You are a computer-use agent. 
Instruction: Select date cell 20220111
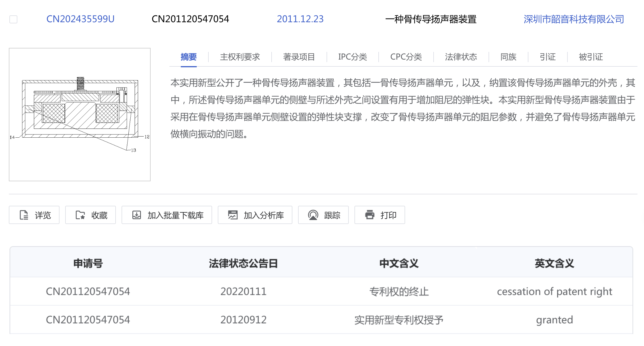tap(243, 291)
